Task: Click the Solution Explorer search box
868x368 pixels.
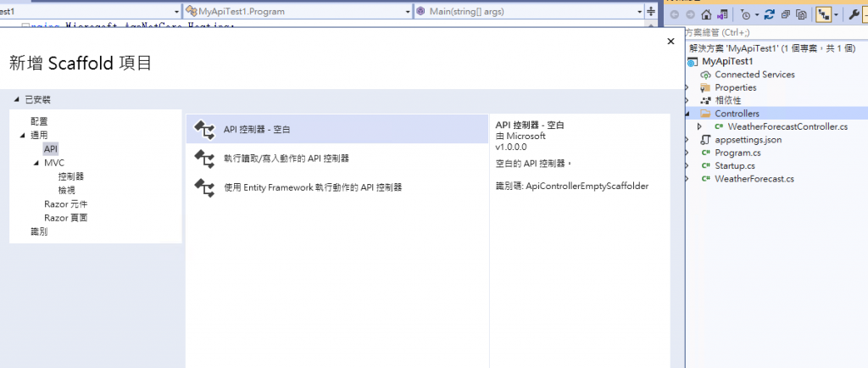Action: [x=776, y=33]
